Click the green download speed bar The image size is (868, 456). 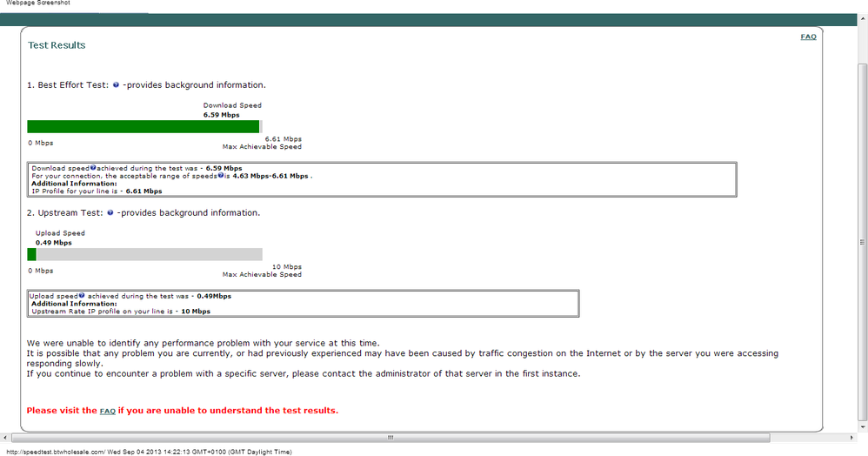(144, 126)
